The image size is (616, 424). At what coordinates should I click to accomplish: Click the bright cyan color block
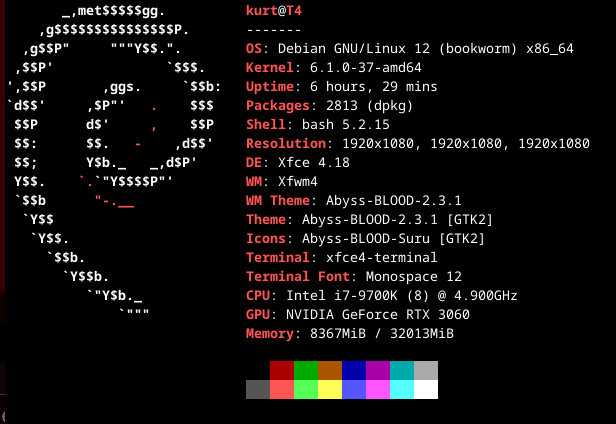pos(402,389)
